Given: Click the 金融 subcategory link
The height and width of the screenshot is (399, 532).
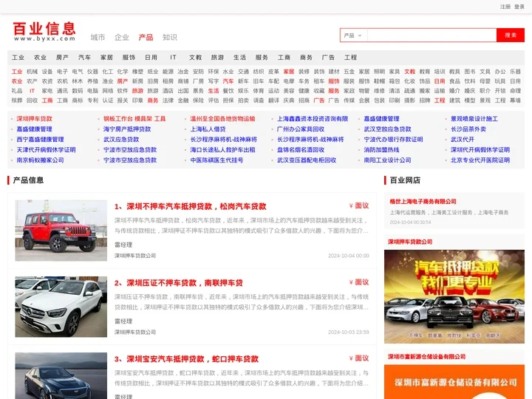Looking at the screenshot, I should pyautogui.click(x=183, y=100).
